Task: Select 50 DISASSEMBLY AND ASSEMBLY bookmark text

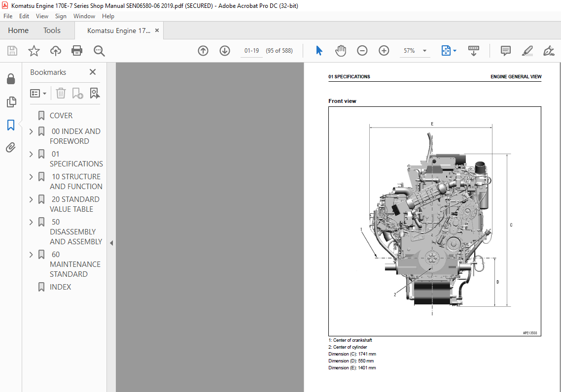Action: [76, 232]
